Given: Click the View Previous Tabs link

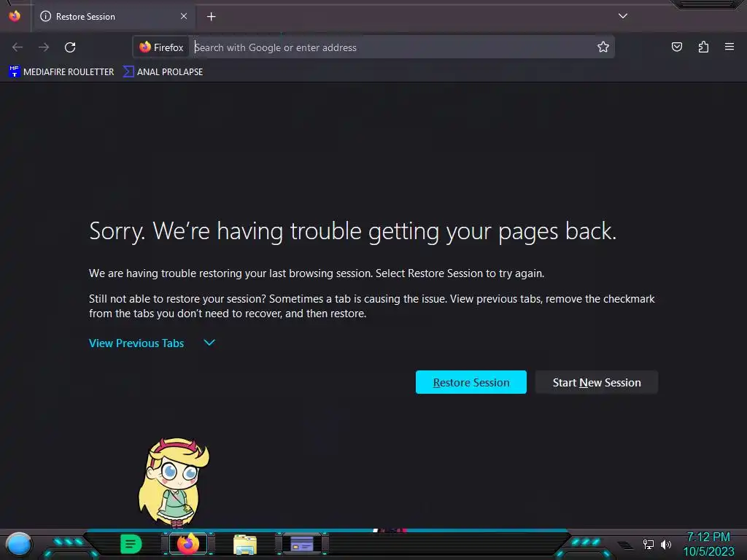Looking at the screenshot, I should [x=136, y=343].
